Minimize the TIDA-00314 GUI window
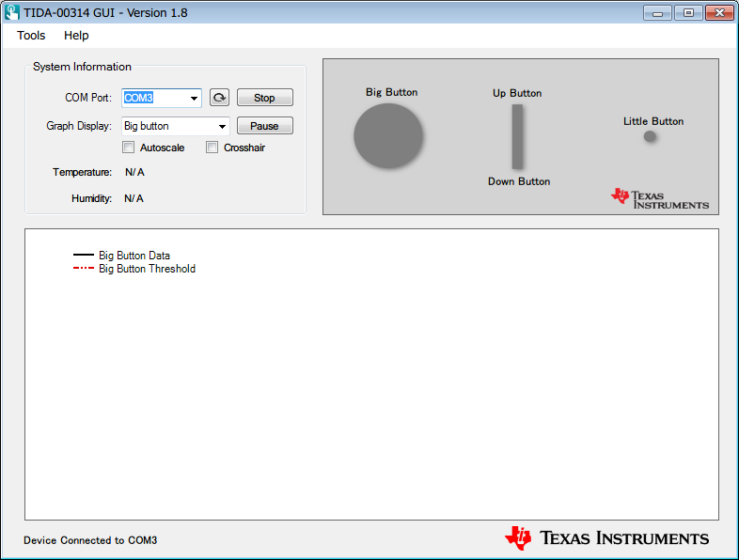The width and height of the screenshot is (739, 560). 657,13
